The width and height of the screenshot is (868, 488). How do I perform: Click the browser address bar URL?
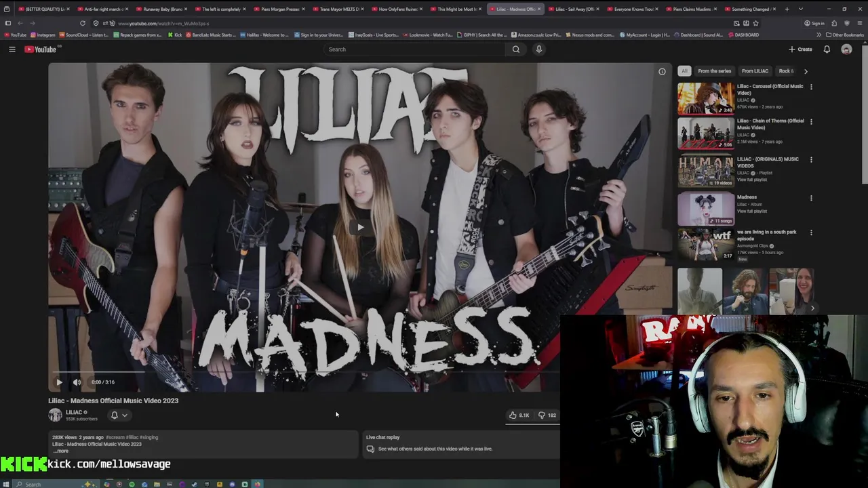pos(163,23)
